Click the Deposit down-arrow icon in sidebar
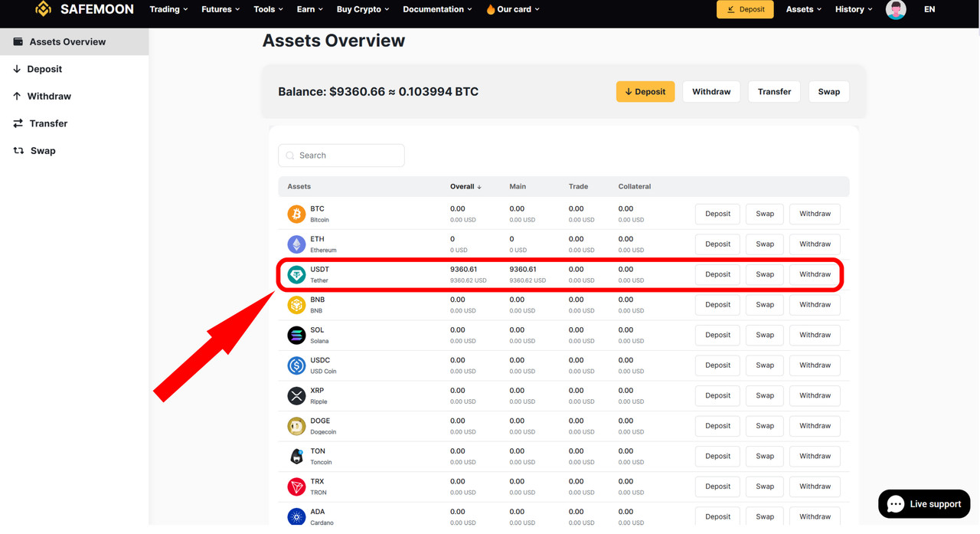980x534 pixels. (17, 69)
